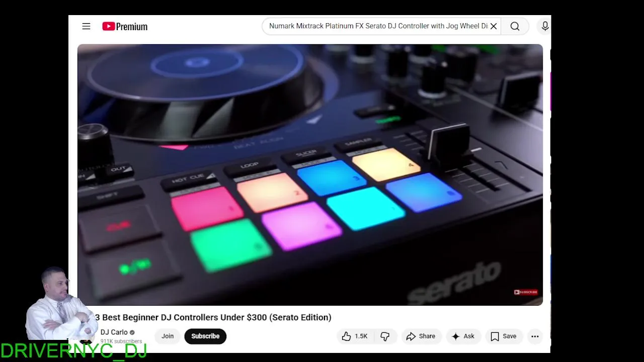This screenshot has width=644, height=362.
Task: Click the in-video Subscribe watermark
Action: (526, 292)
